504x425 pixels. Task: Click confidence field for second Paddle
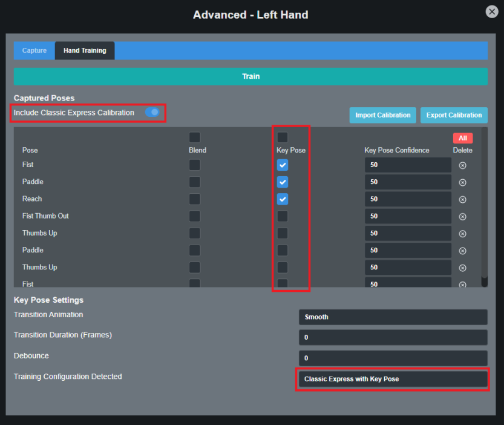tap(408, 250)
